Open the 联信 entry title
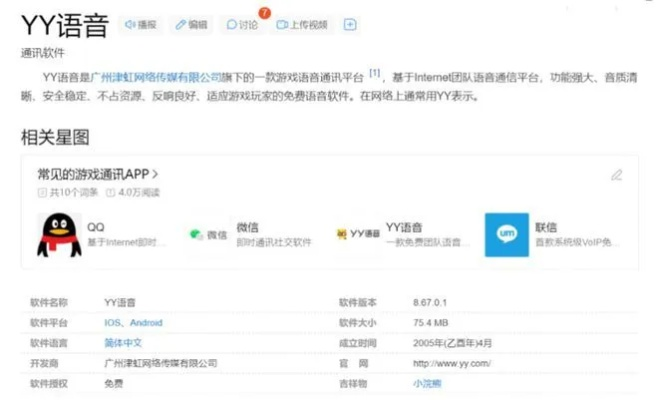 coord(546,227)
